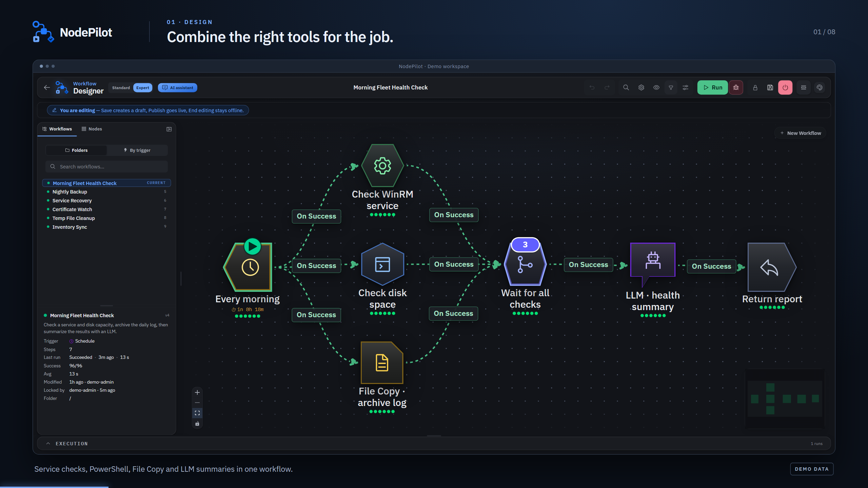Click On Success label leaving File Copy
The width and height of the screenshot is (868, 488).
click(453, 313)
